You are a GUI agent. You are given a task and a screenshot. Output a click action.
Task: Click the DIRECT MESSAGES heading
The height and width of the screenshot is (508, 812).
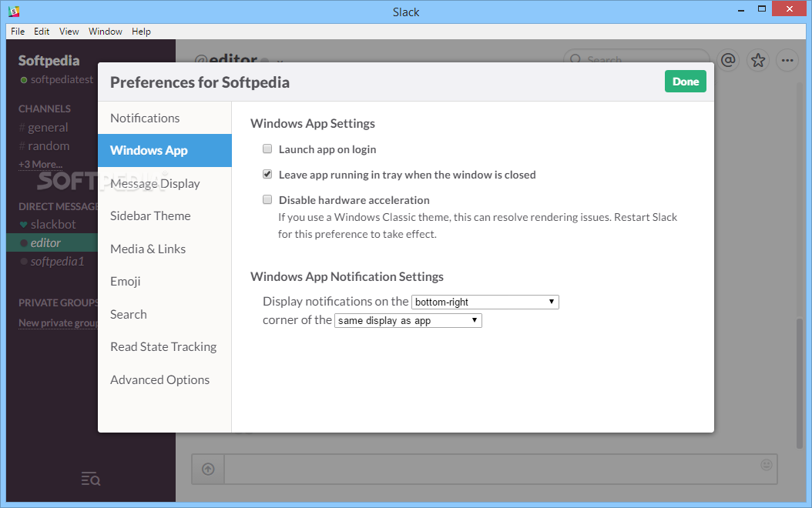tap(58, 206)
